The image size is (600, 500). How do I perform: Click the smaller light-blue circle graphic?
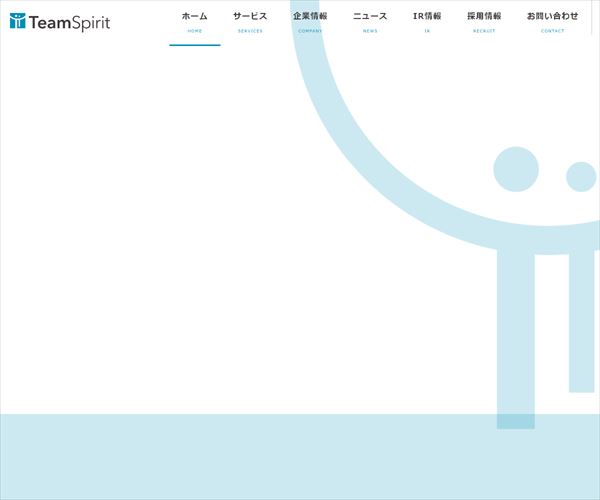[581, 177]
